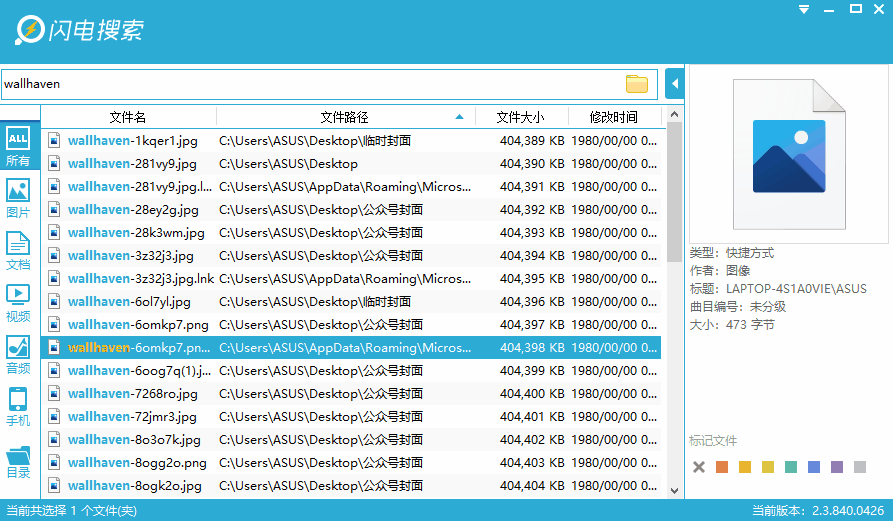Mark file with orange color swatch

(745, 467)
